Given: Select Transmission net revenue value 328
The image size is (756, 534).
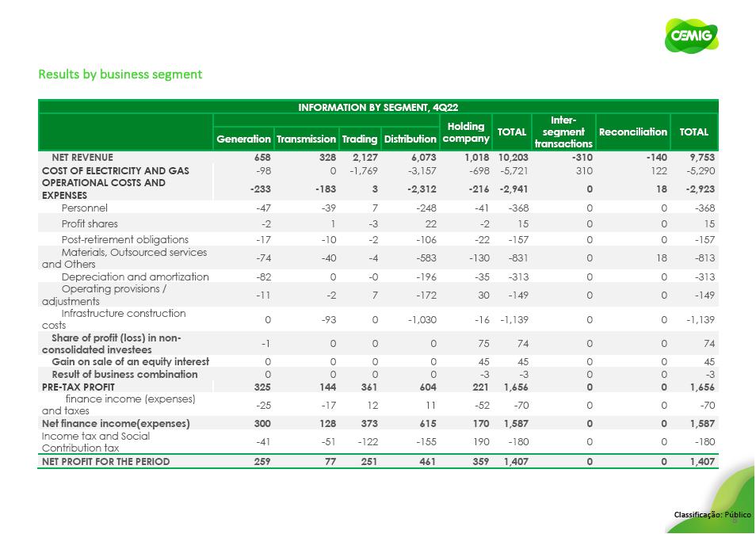Looking at the screenshot, I should [x=328, y=158].
